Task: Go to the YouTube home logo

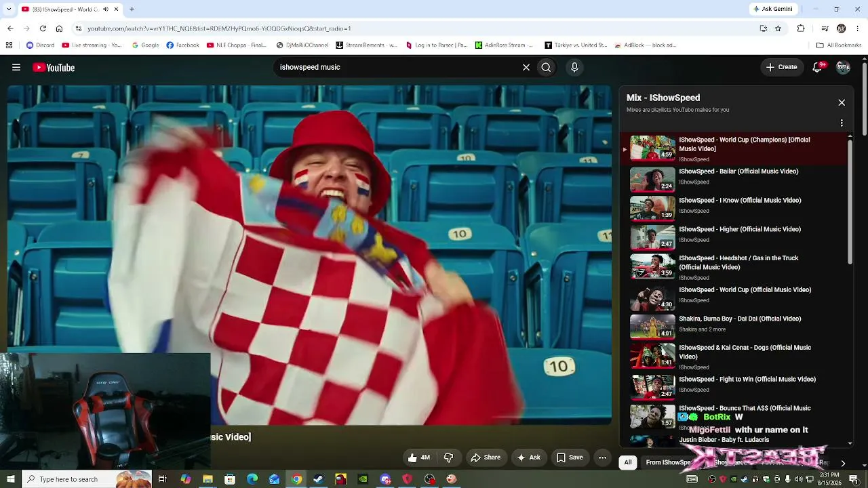Action: [x=54, y=67]
